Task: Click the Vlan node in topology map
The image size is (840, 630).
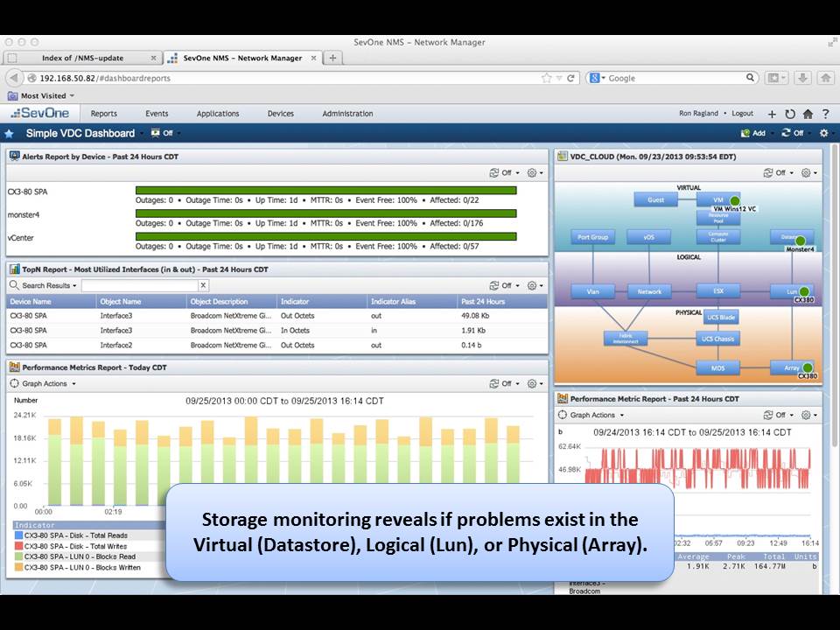Action: [593, 291]
